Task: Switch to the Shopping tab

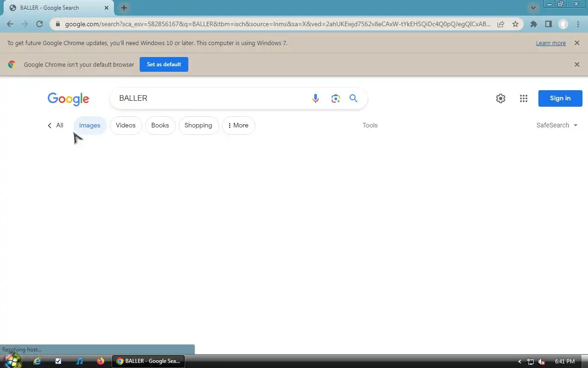Action: point(198,125)
